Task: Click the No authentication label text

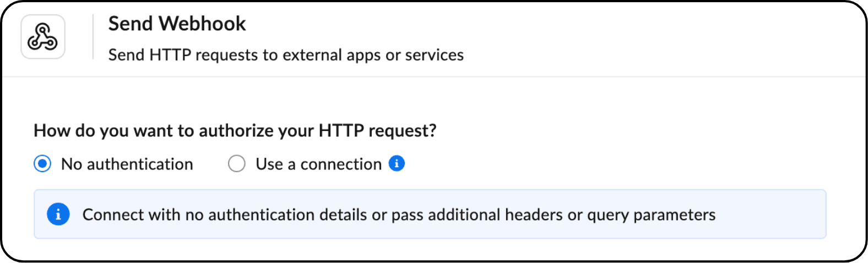Action: tap(127, 164)
